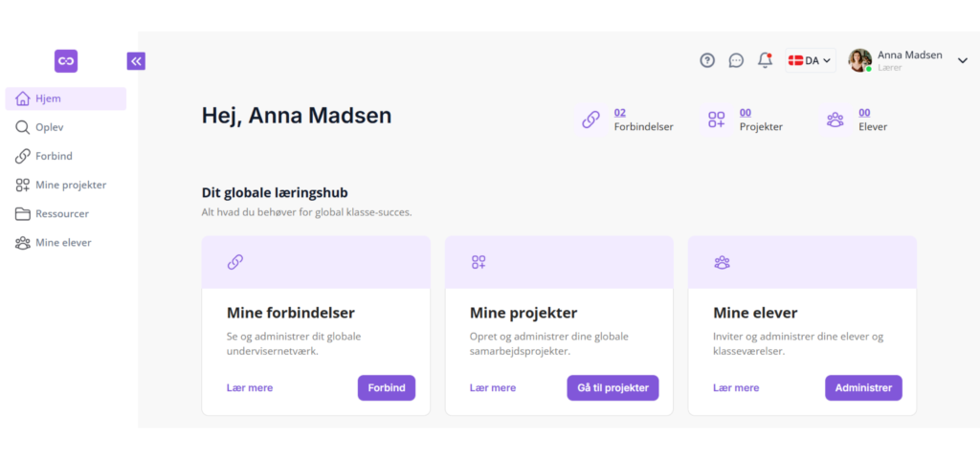The width and height of the screenshot is (980, 459).
Task: Open the help question mark icon
Action: [707, 60]
